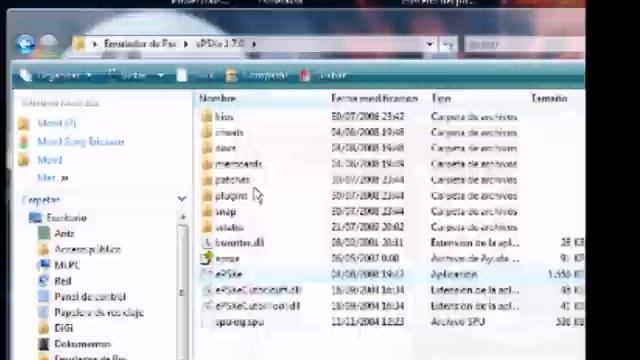Select the first ePSXeCu dll file dated 16:18
This screenshot has height=360, width=640.
click(258, 290)
